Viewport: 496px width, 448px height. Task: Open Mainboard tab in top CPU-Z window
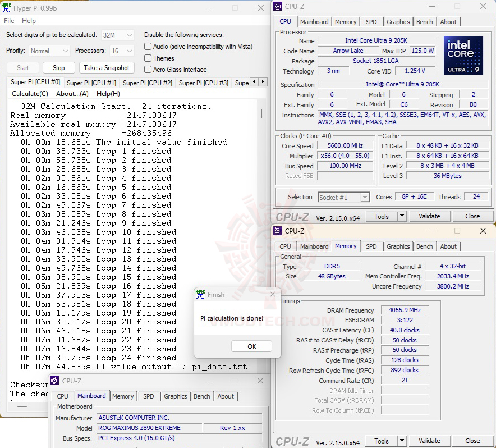(x=314, y=22)
